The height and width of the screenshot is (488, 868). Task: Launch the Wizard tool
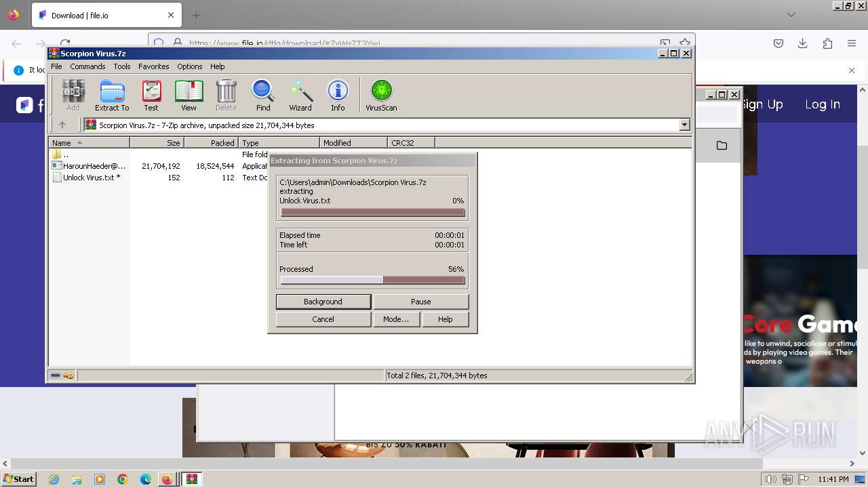[x=300, y=95]
